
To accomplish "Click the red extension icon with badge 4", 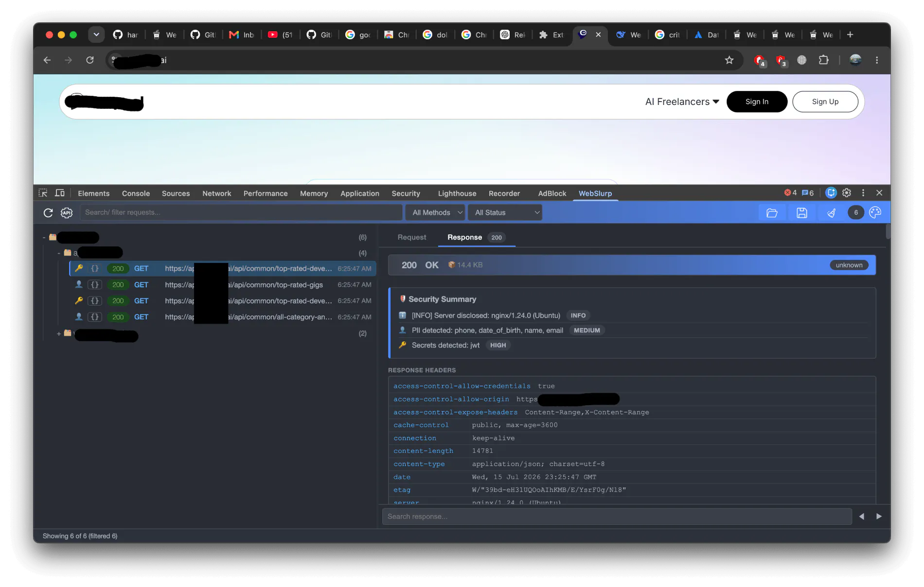I will click(x=760, y=60).
